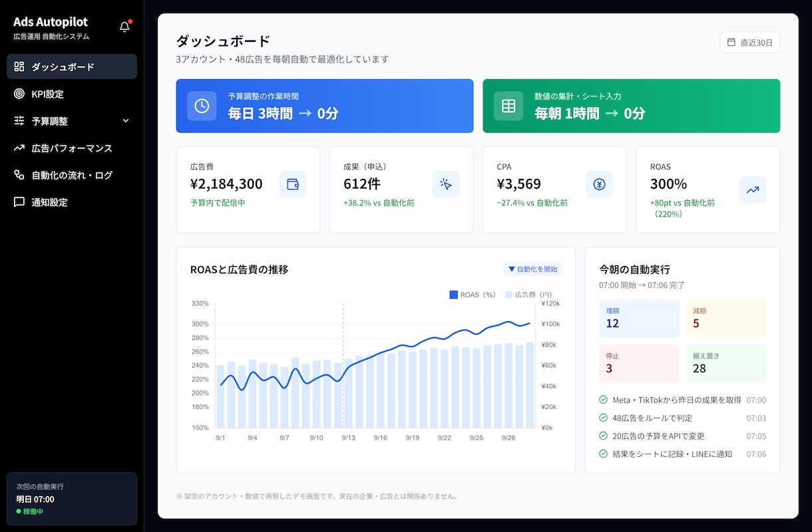Open the 減額 5 tile

tap(726, 318)
